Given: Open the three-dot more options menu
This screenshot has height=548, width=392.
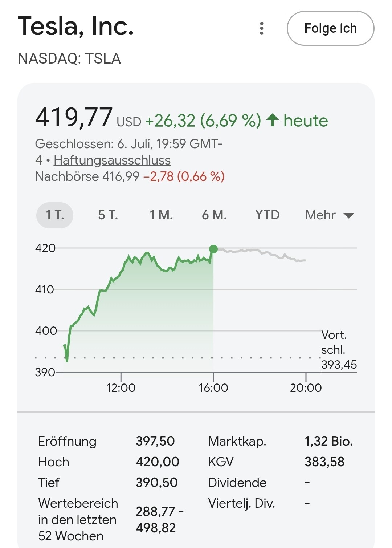Looking at the screenshot, I should (x=262, y=28).
